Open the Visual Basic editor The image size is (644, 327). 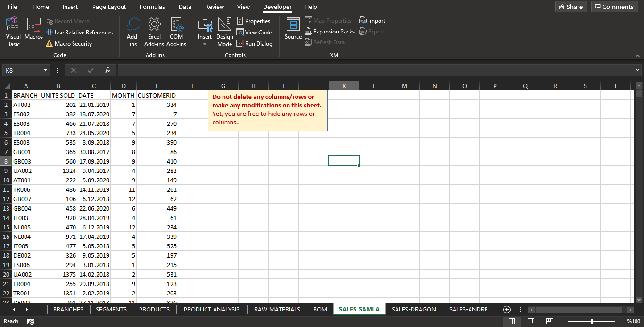point(13,32)
